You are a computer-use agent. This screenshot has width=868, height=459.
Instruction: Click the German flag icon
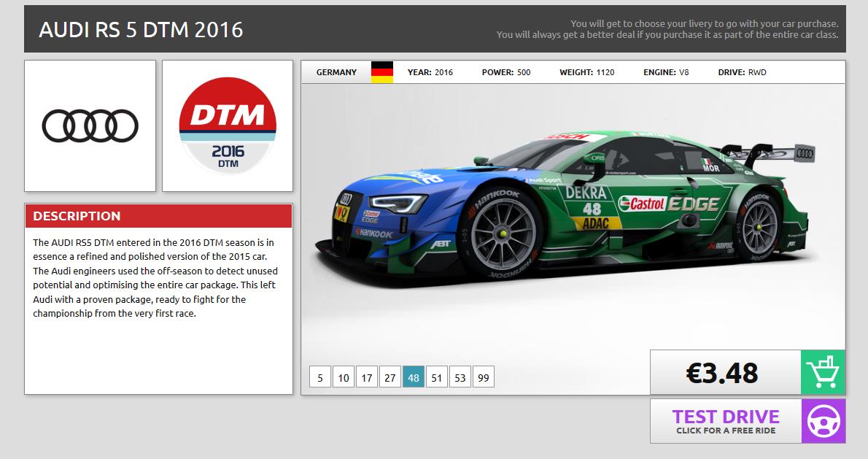click(x=382, y=72)
